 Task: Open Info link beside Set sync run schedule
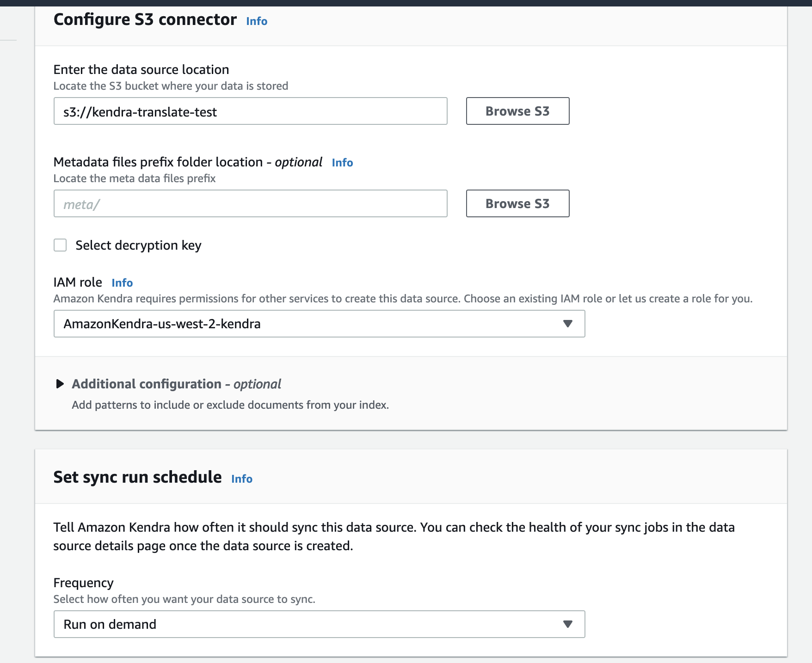(242, 479)
